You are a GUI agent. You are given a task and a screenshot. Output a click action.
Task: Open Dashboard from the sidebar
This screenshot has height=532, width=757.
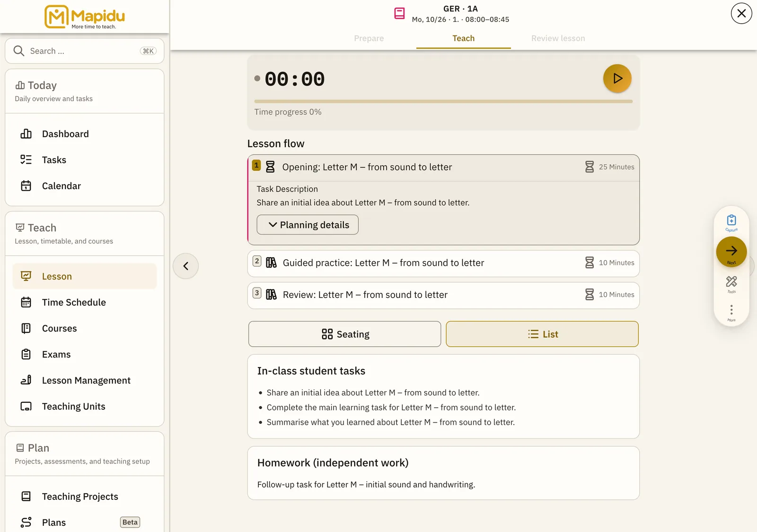coord(85,134)
